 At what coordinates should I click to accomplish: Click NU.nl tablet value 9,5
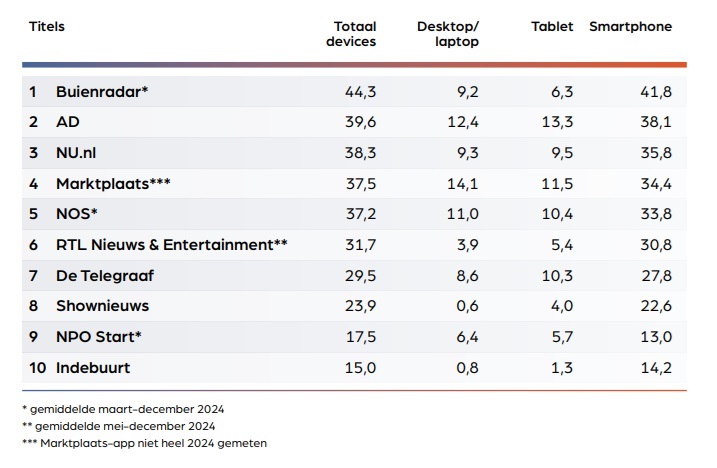[562, 153]
